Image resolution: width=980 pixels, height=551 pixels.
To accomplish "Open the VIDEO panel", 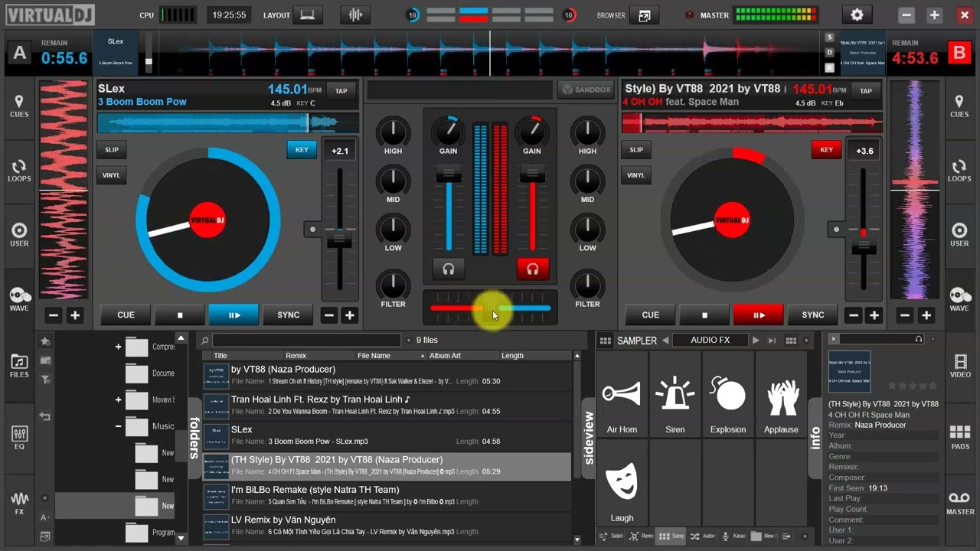I will coord(959,366).
